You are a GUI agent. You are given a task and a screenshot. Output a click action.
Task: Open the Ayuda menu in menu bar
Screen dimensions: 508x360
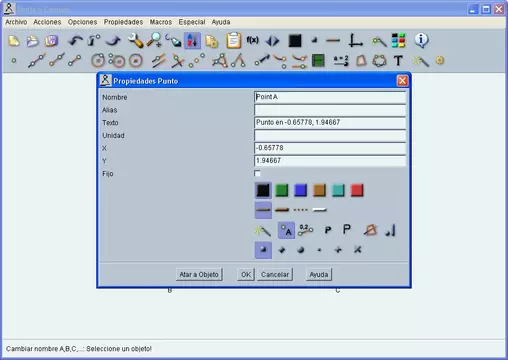pos(221,22)
